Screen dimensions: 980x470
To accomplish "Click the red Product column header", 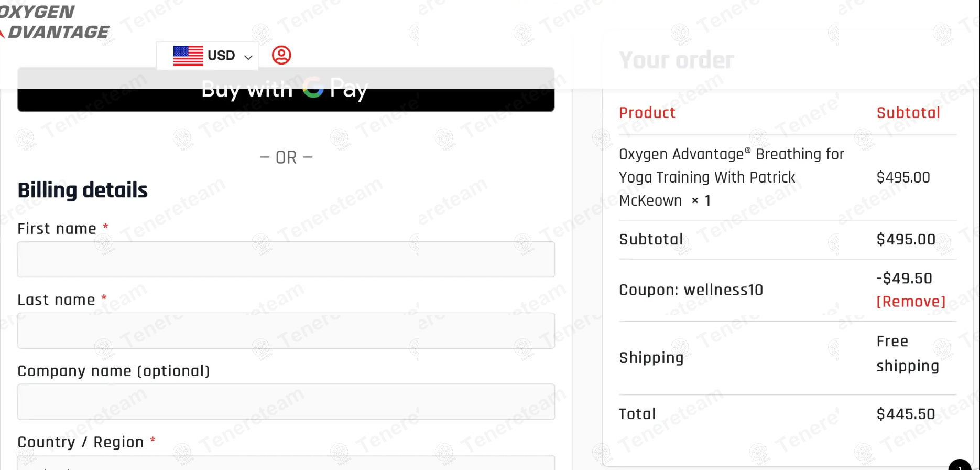I will point(647,113).
